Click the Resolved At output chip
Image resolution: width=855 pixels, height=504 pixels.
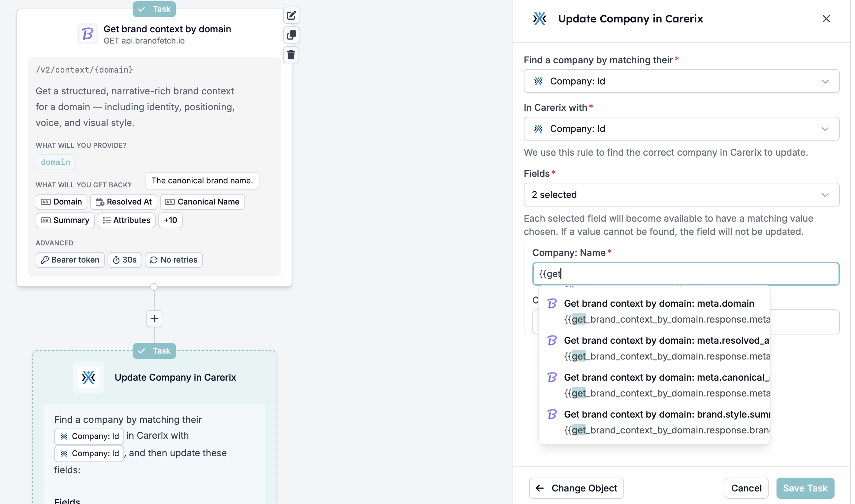(124, 202)
